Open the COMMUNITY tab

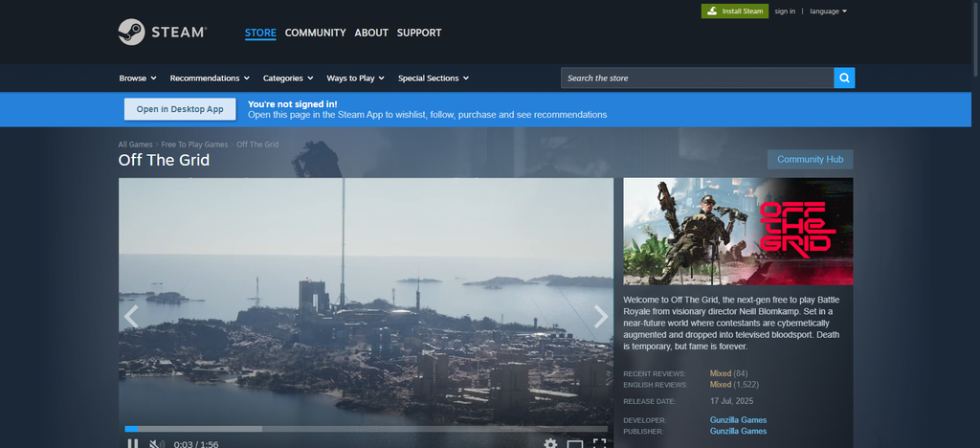315,33
